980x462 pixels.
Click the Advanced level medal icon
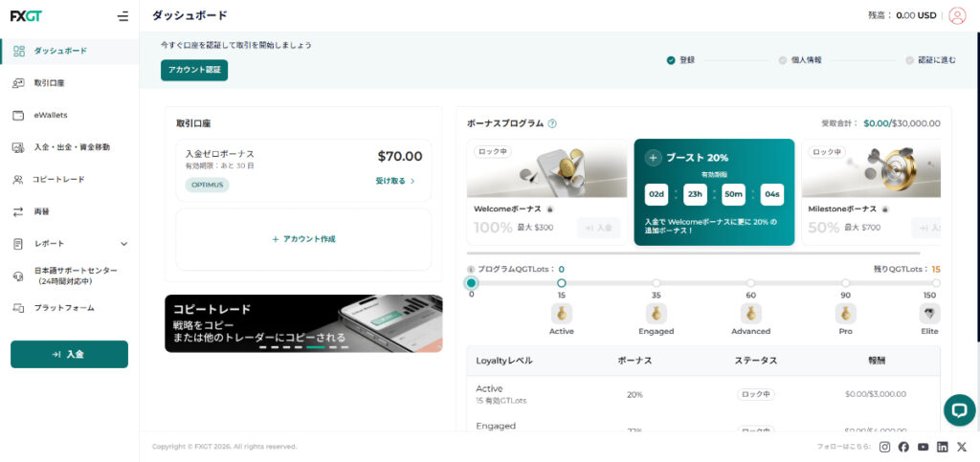[750, 314]
